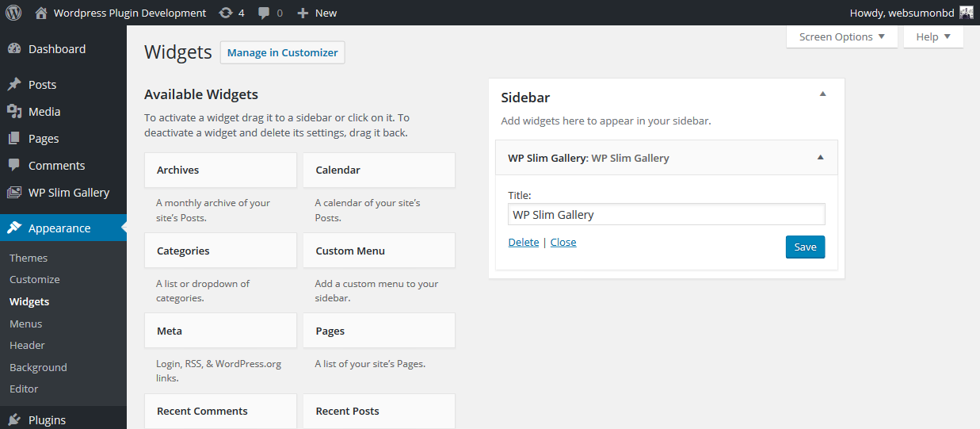Screen dimensions: 980x429
Task: Click the home icon beside the site name
Action: [41, 13]
